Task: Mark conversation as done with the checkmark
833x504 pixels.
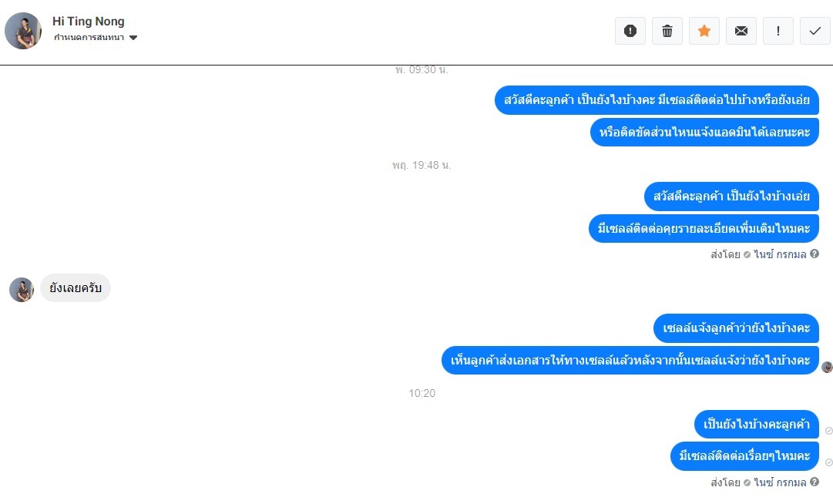Action: (x=815, y=31)
